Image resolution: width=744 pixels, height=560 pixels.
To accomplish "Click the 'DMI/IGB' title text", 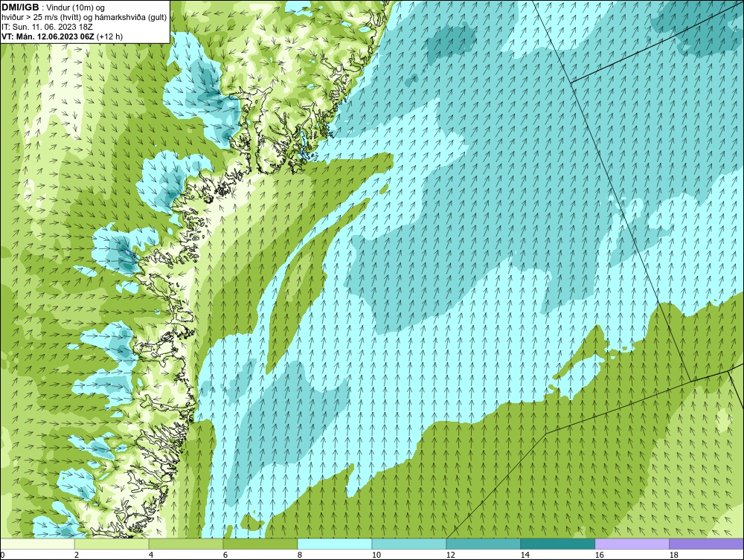I will [x=20, y=7].
